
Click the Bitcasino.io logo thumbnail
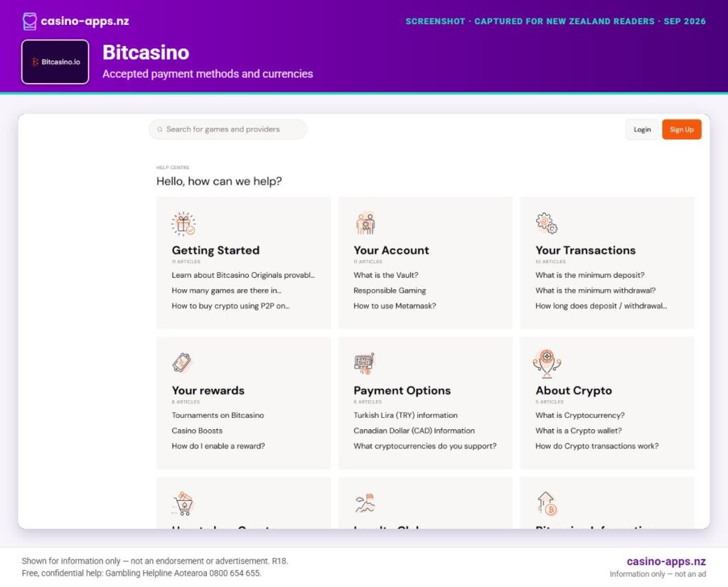click(55, 62)
